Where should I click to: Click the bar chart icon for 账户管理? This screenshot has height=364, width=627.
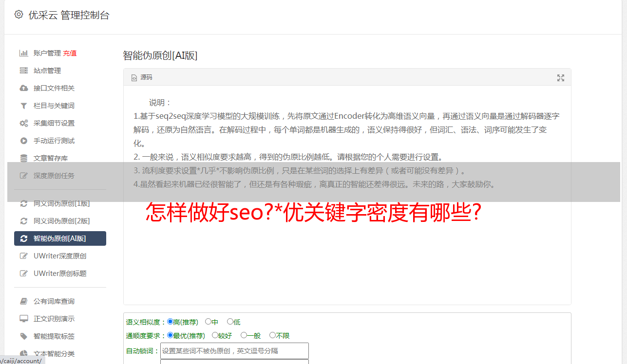(x=23, y=53)
